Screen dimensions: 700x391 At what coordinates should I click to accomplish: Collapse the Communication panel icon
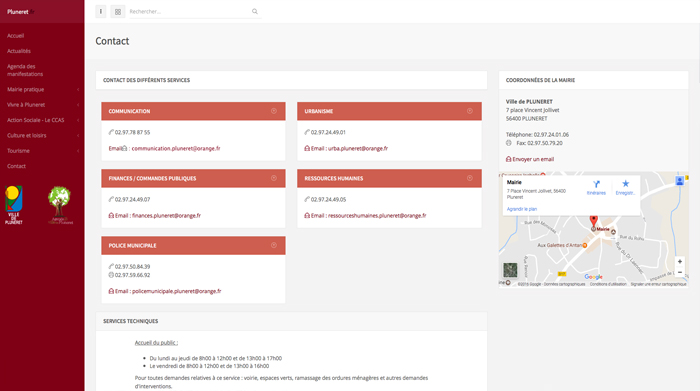[274, 111]
